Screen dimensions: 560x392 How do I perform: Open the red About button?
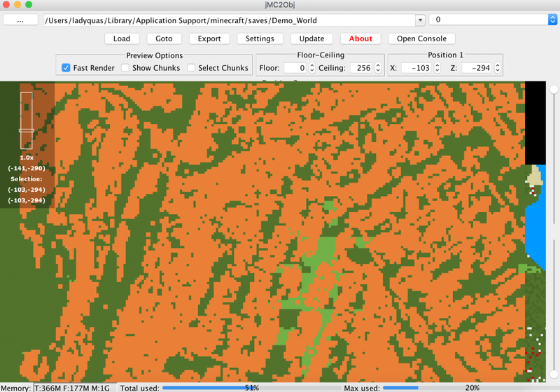click(x=360, y=38)
